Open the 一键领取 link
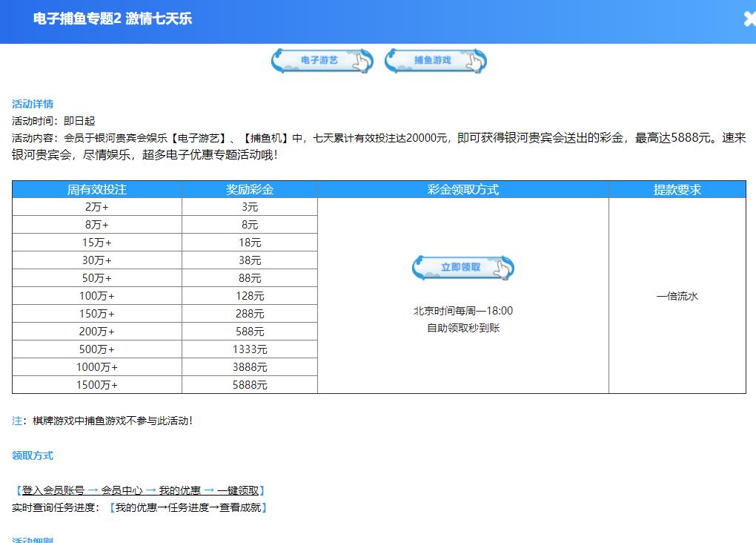The width and height of the screenshot is (756, 543). point(238,490)
